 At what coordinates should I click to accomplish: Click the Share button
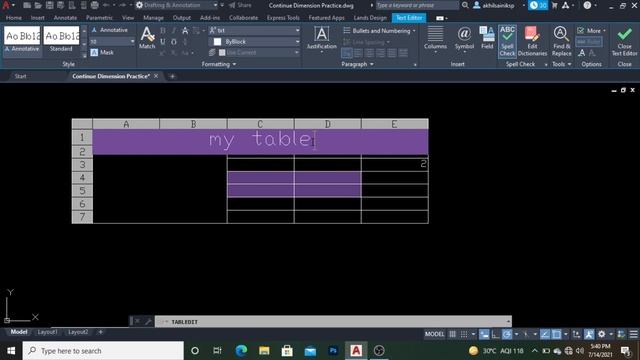pos(240,5)
